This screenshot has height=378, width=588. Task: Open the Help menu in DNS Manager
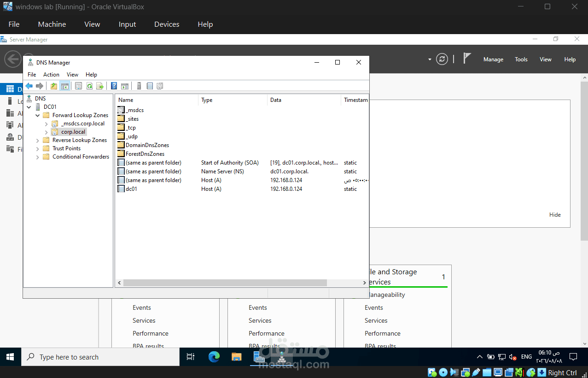[91, 75]
